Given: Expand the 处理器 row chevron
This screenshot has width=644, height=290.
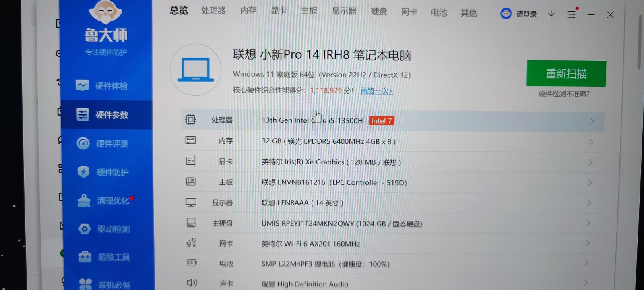Looking at the screenshot, I should click(x=592, y=121).
